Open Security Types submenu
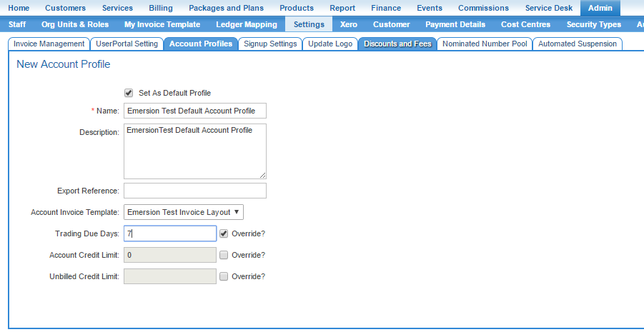The width and height of the screenshot is (644, 332). click(594, 24)
